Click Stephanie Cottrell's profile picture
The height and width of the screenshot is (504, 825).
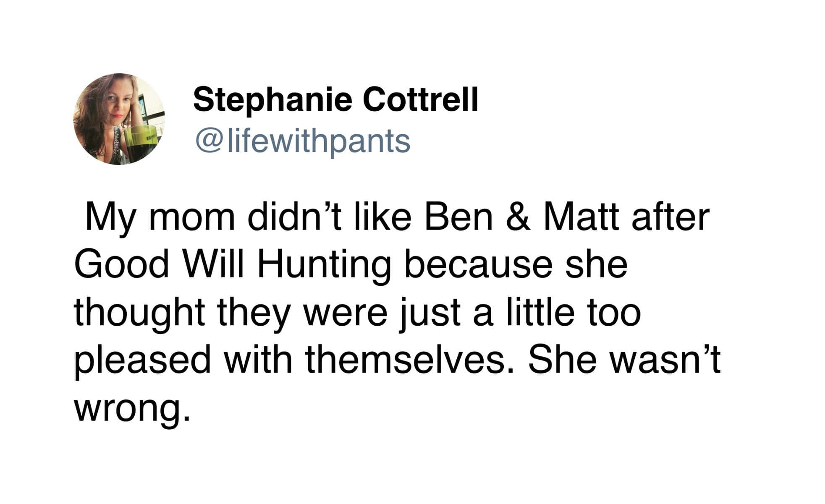click(x=119, y=119)
